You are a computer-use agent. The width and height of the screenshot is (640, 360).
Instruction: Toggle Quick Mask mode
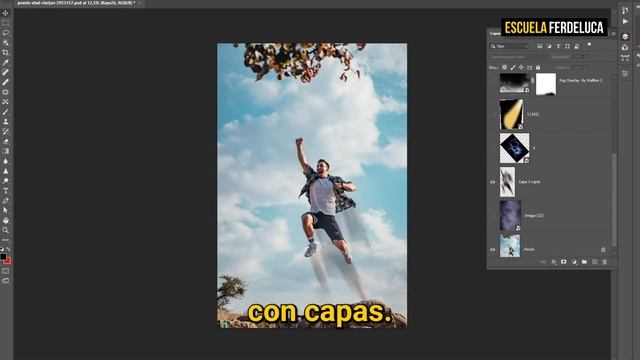tap(5, 271)
